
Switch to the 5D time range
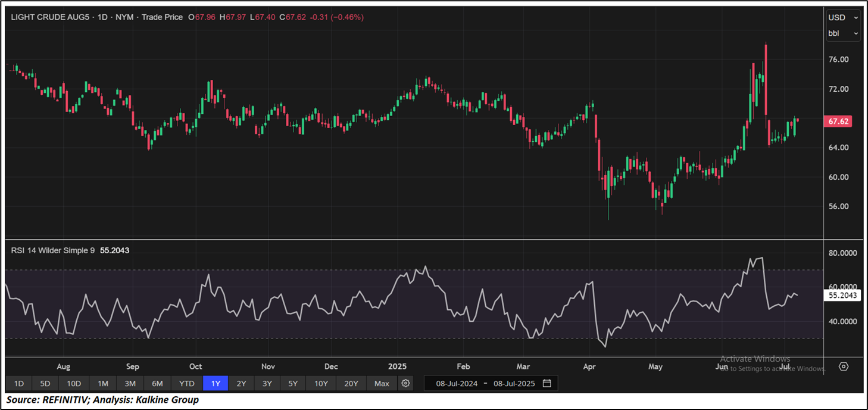[x=45, y=383]
